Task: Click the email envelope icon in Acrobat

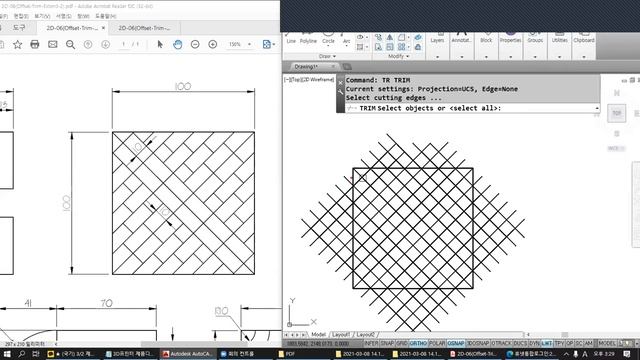Action: (x=52, y=44)
